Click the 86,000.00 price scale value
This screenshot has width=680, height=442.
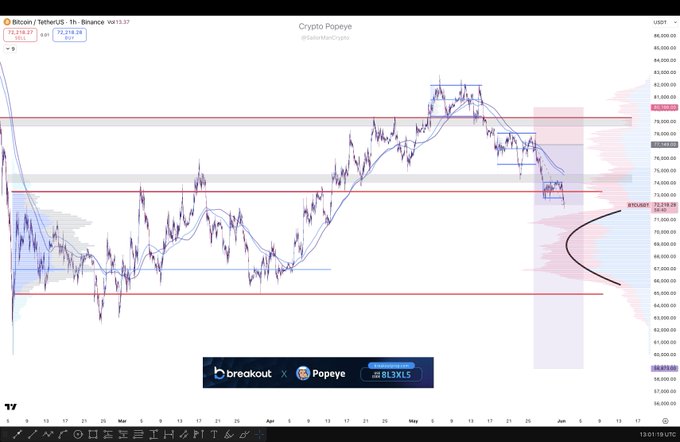point(665,36)
